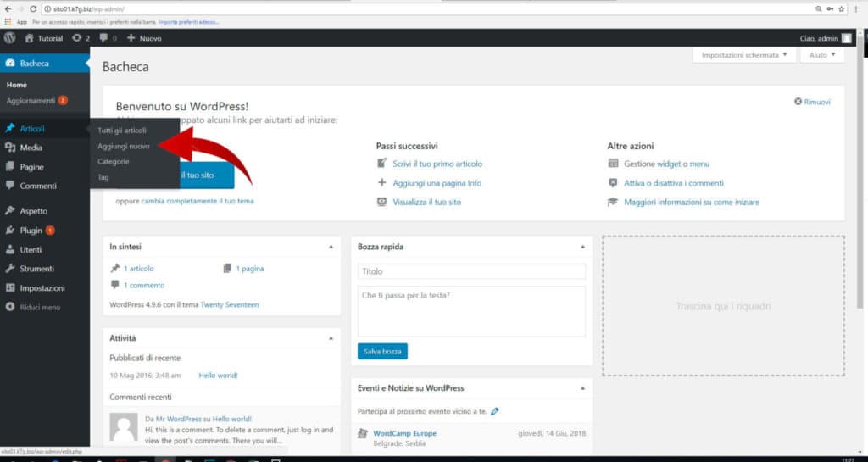Open the Media section in sidebar

pyautogui.click(x=31, y=148)
